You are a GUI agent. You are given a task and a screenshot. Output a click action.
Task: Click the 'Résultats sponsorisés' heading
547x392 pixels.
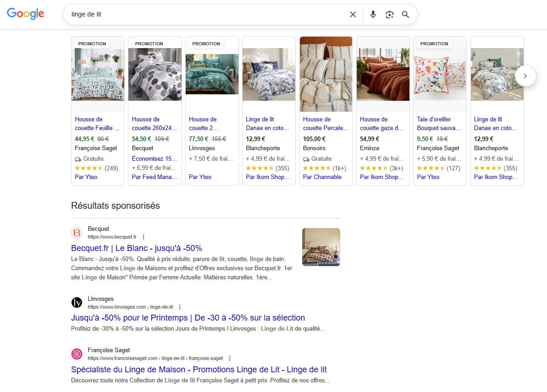click(116, 206)
